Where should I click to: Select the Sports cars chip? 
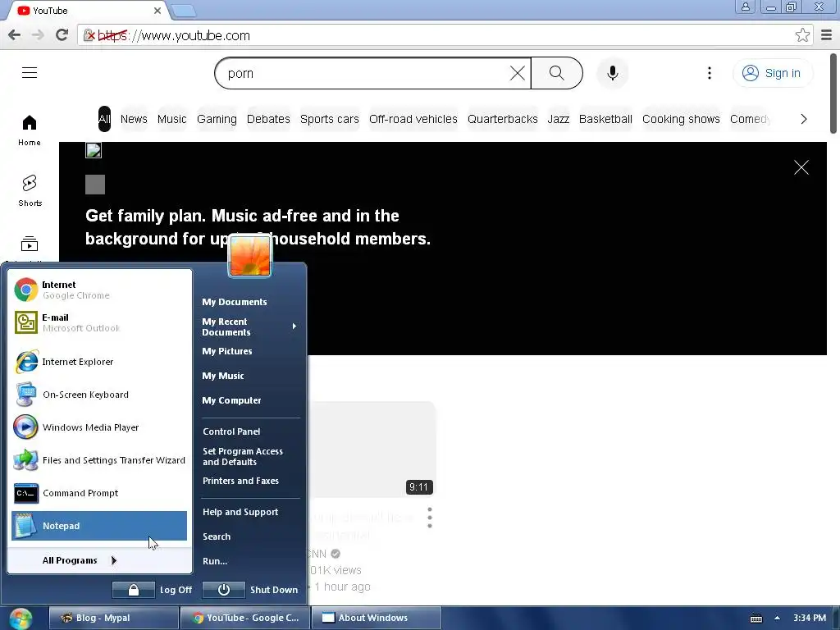[330, 119]
